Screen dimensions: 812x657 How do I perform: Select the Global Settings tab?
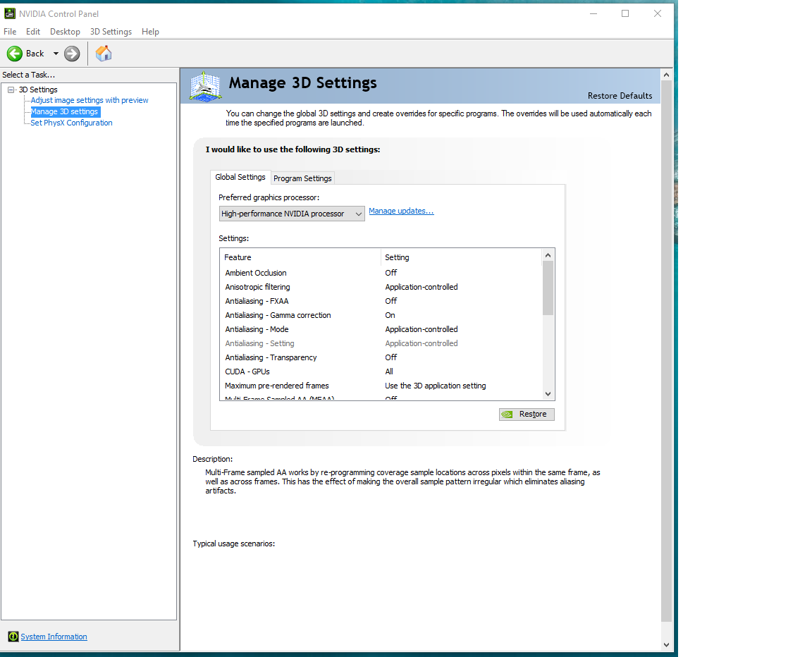tap(240, 177)
